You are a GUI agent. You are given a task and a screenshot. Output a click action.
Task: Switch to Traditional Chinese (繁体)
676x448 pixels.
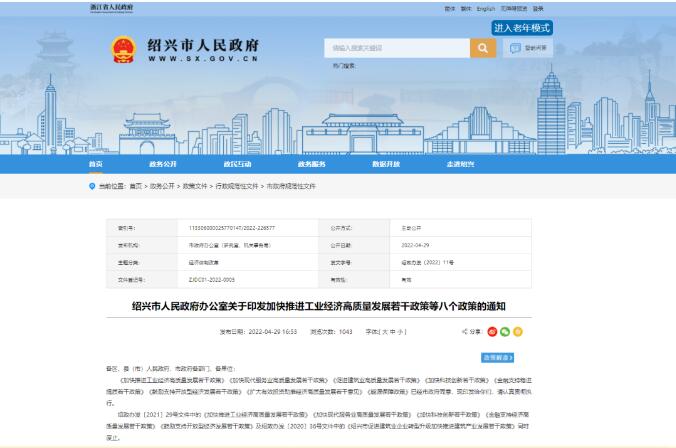465,8
